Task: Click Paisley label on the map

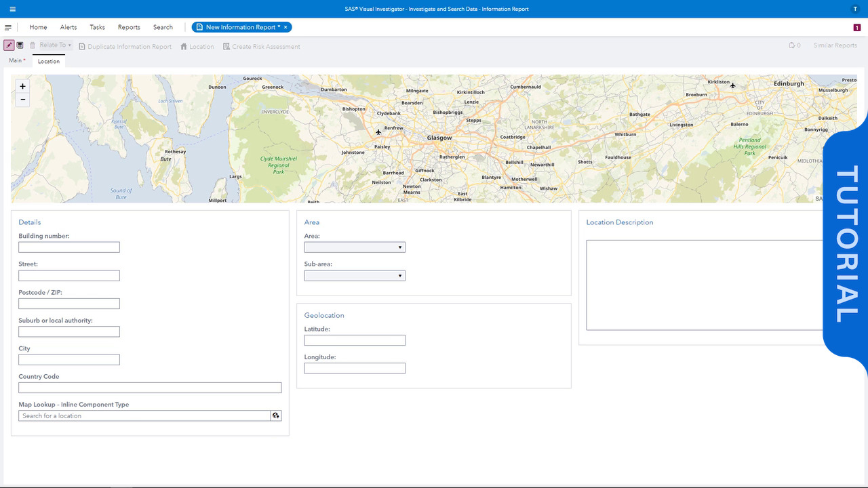Action: click(382, 146)
